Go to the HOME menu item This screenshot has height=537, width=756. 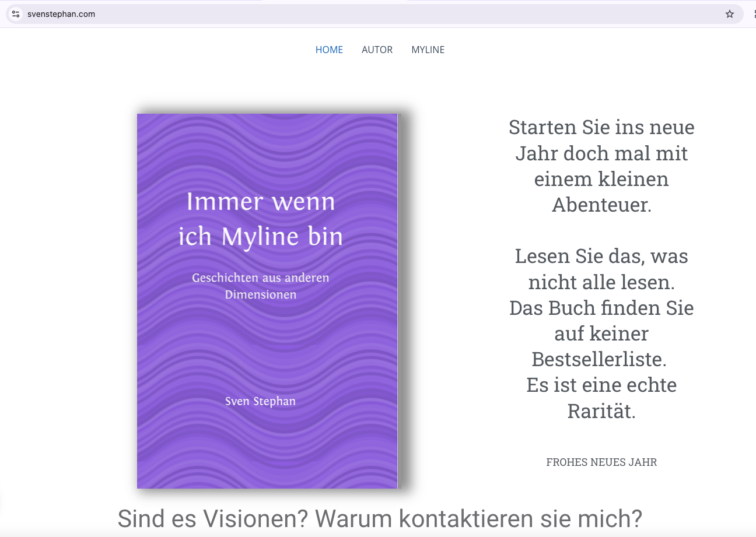point(329,50)
